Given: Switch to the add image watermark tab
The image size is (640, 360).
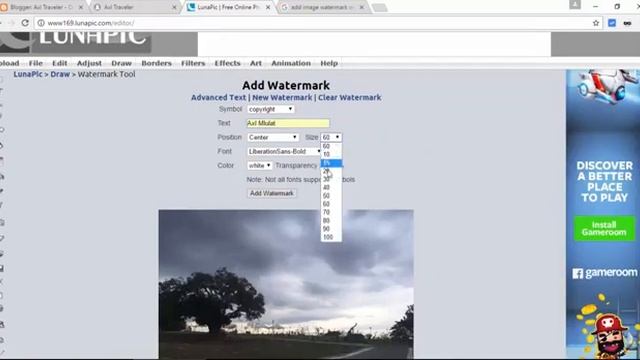Looking at the screenshot, I should (x=322, y=7).
